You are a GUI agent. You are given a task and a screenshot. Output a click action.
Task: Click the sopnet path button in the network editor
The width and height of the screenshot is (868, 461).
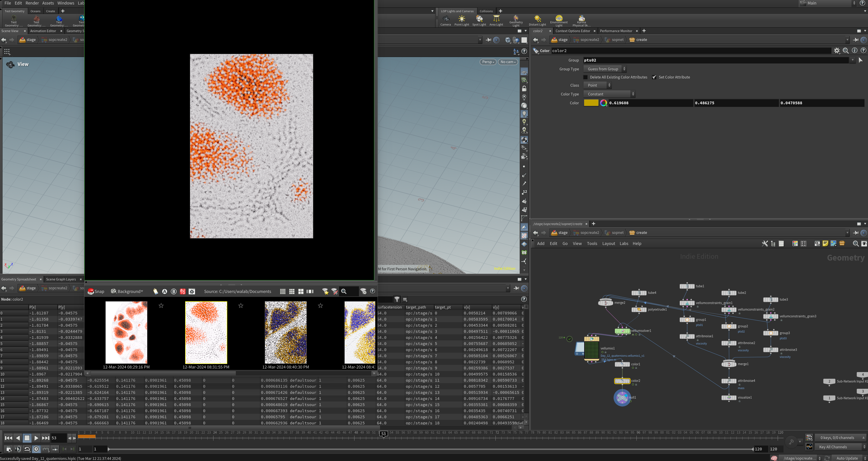coord(614,233)
